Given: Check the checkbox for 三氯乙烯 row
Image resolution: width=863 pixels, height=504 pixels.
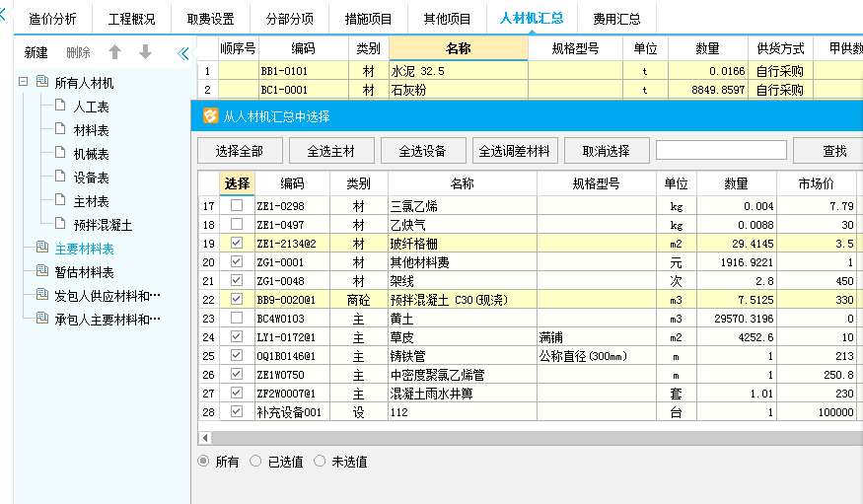Looking at the screenshot, I should (237, 205).
